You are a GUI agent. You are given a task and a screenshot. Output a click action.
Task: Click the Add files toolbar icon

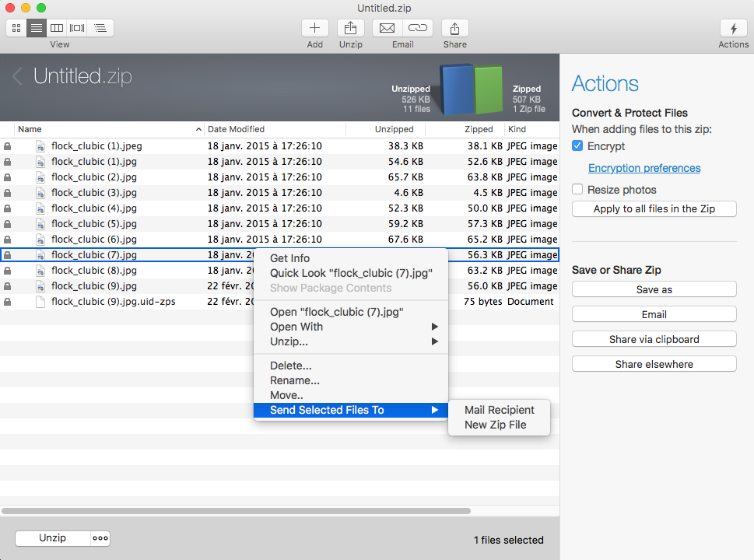pos(315,28)
